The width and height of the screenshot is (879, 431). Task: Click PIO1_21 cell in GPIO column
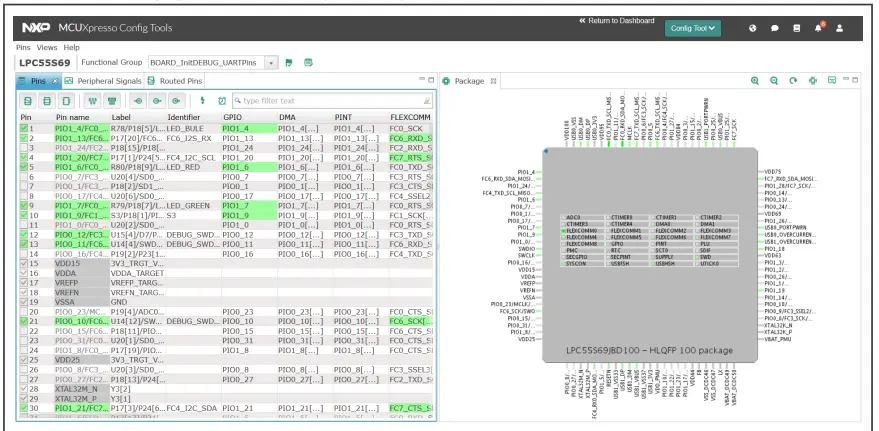[x=249, y=408]
